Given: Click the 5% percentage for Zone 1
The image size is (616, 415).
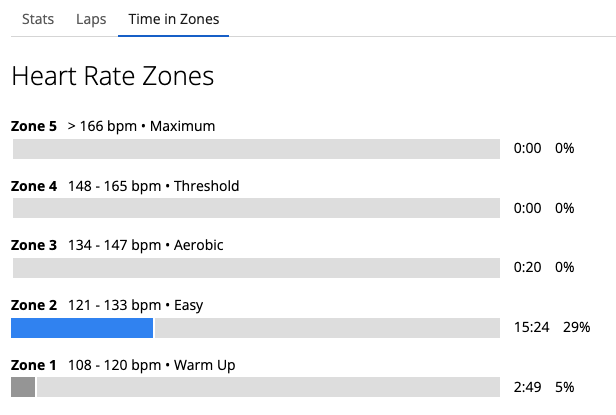Looking at the screenshot, I should coord(565,387).
